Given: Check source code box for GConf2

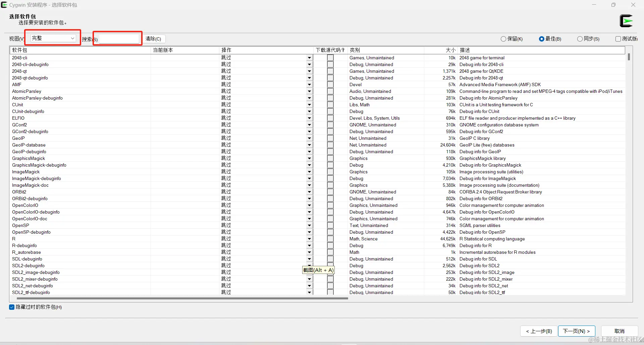Looking at the screenshot, I should pos(330,125).
